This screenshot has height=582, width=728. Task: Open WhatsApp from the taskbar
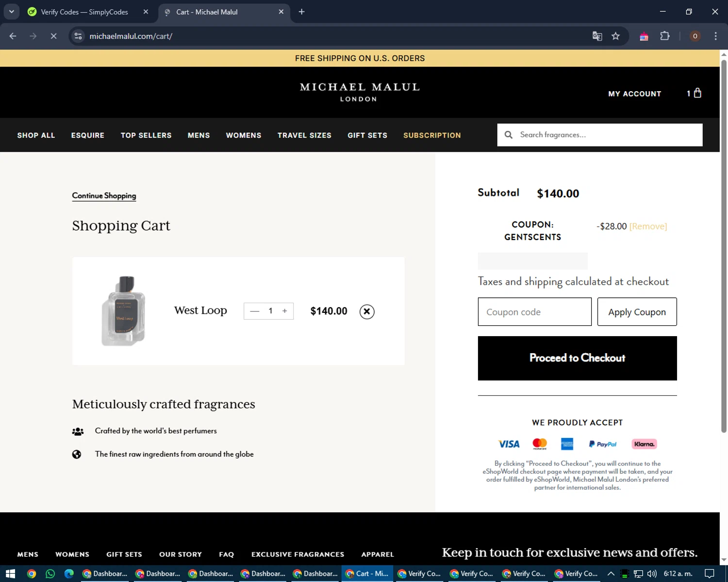pos(50,574)
